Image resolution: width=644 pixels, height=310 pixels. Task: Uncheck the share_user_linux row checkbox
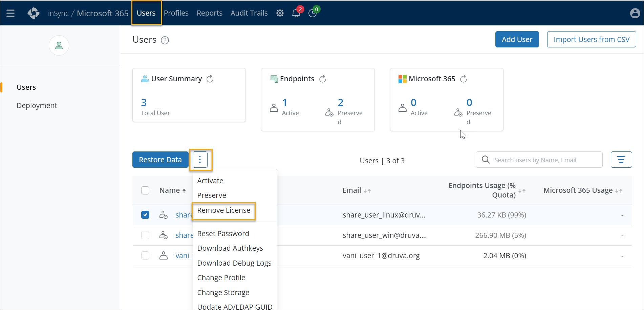point(145,215)
